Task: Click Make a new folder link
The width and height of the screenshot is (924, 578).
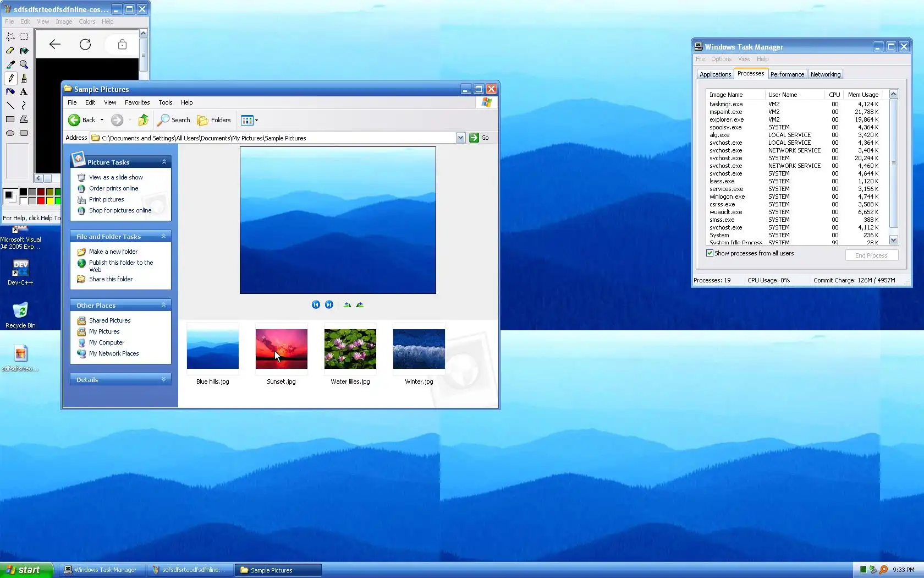Action: coord(113,252)
